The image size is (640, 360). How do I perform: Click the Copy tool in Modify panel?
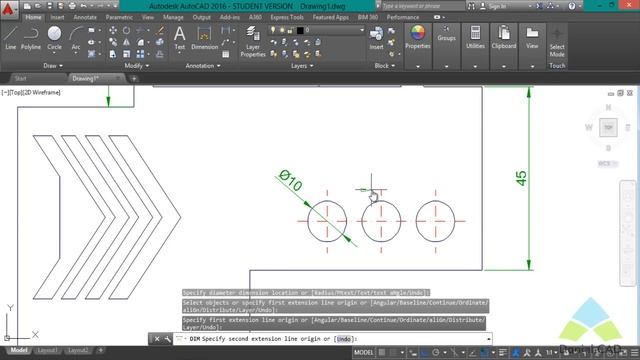[x=113, y=42]
